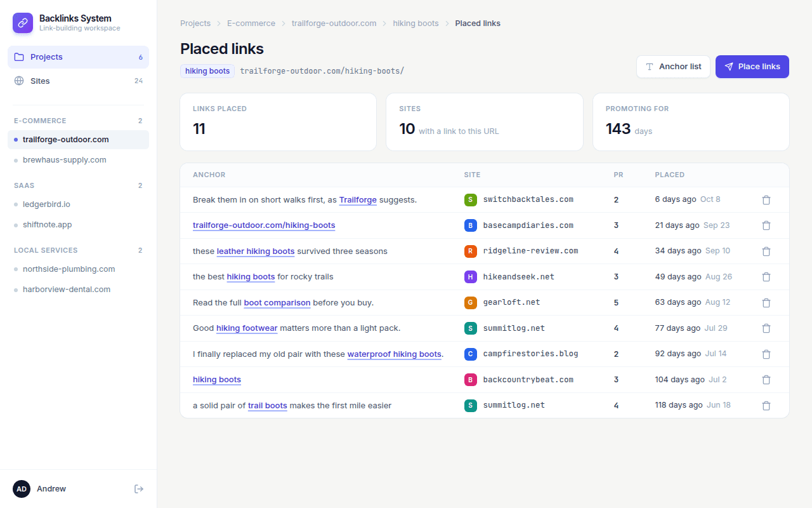Click the hiking boots tag under the title

207,71
